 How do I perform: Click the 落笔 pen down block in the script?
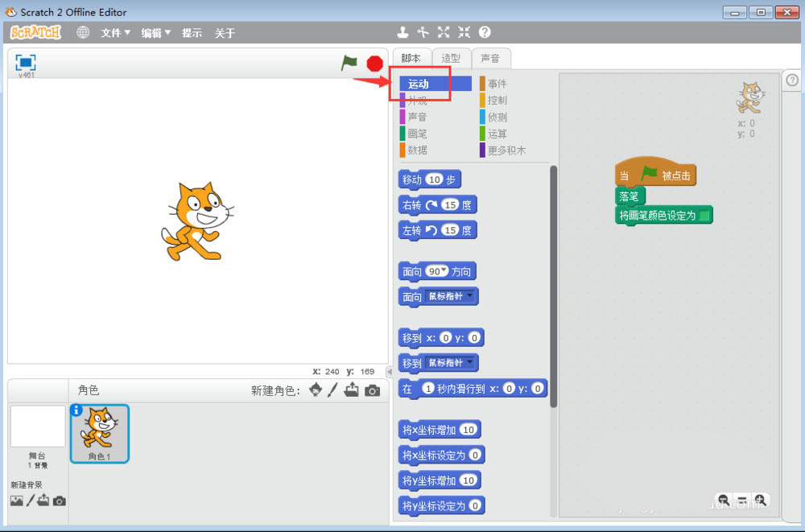coord(630,196)
